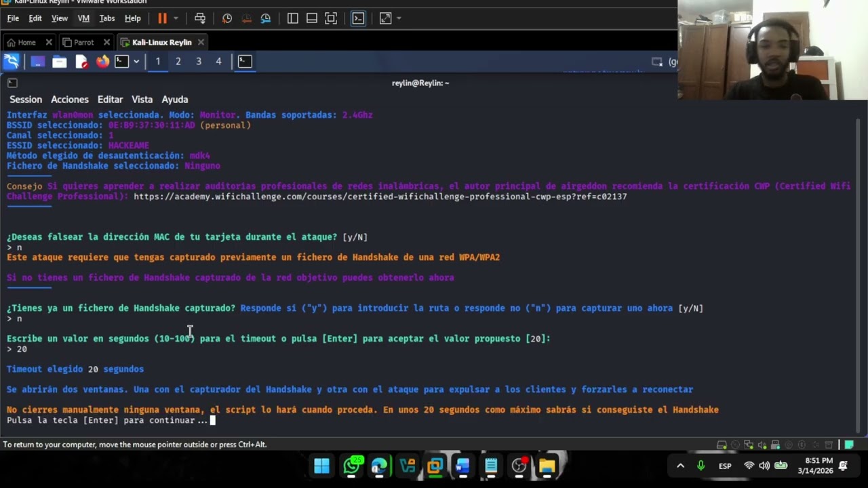Screen dimensions: 868x488
Task: Toggle the VMware thumbnail bar
Action: [x=312, y=18]
